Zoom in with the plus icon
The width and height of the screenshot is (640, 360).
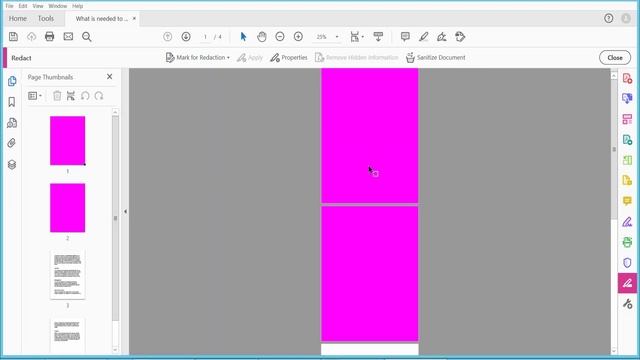(x=298, y=37)
